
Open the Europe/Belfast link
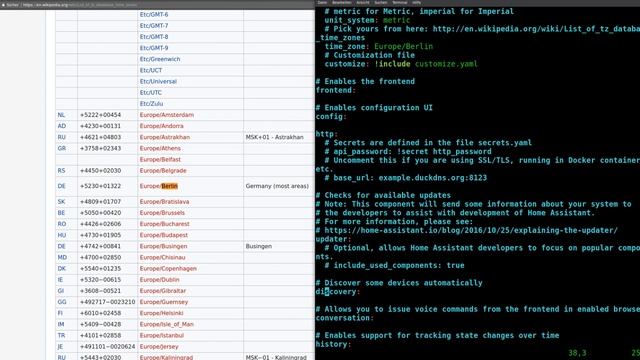coord(160,160)
